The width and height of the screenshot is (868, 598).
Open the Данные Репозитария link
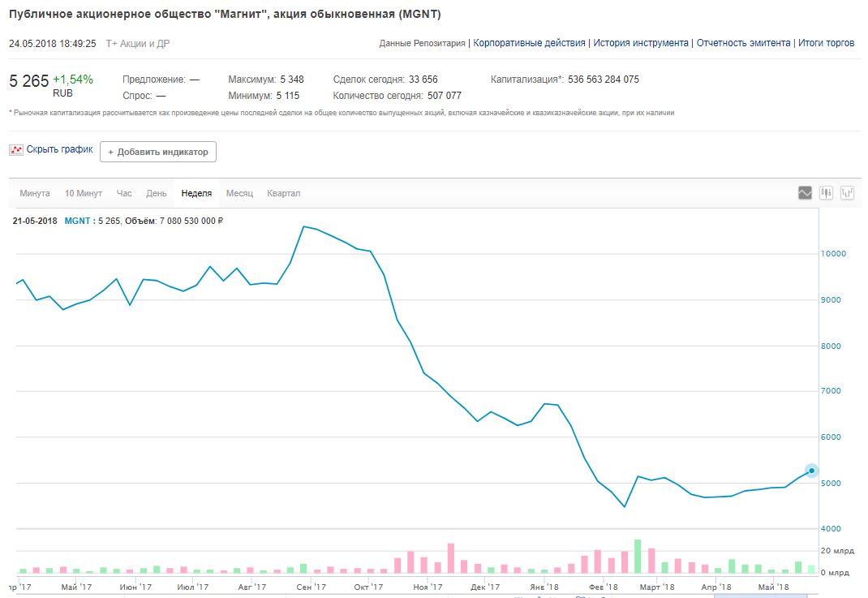click(x=422, y=43)
